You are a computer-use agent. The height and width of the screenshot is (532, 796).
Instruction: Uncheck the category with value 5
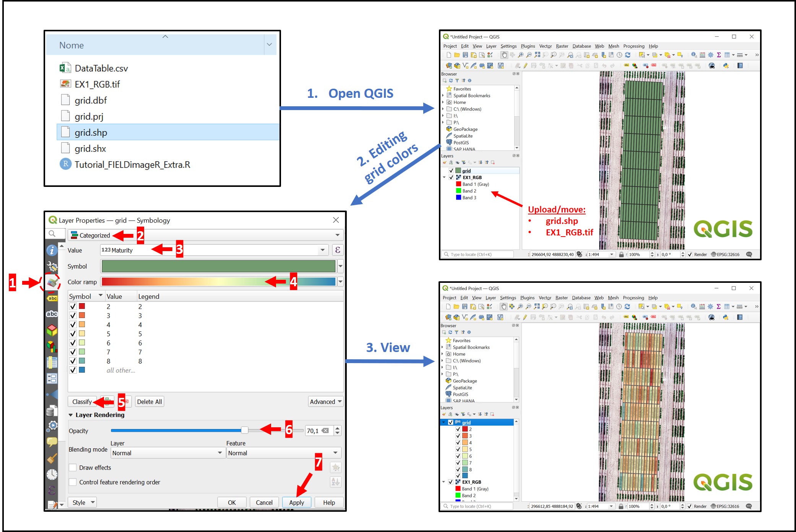pos(73,334)
